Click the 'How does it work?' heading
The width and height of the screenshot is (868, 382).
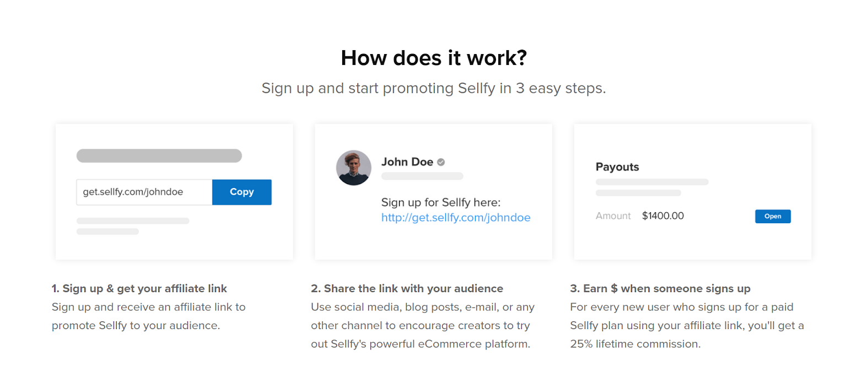434,58
